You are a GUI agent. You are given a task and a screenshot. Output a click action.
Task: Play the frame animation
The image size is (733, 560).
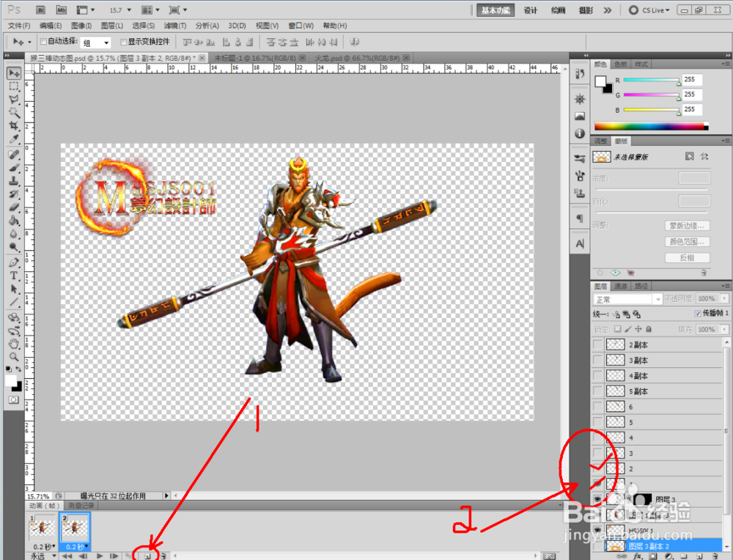coord(100,556)
